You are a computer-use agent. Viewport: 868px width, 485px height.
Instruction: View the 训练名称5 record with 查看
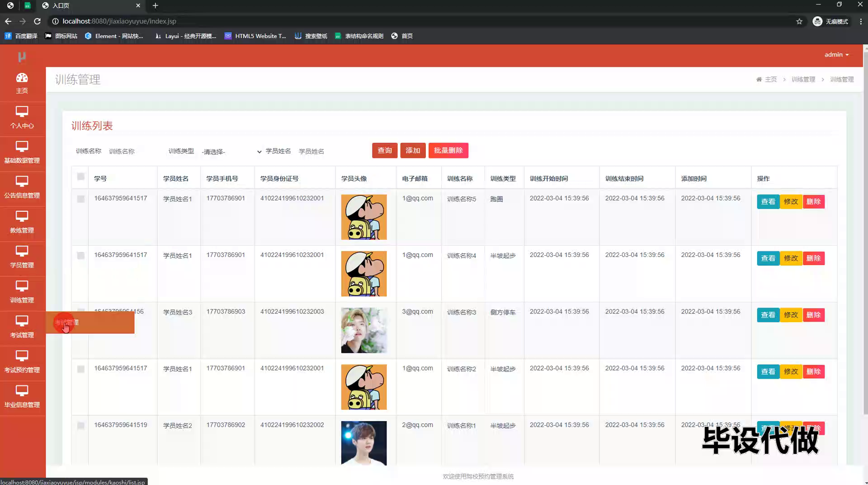tap(768, 201)
